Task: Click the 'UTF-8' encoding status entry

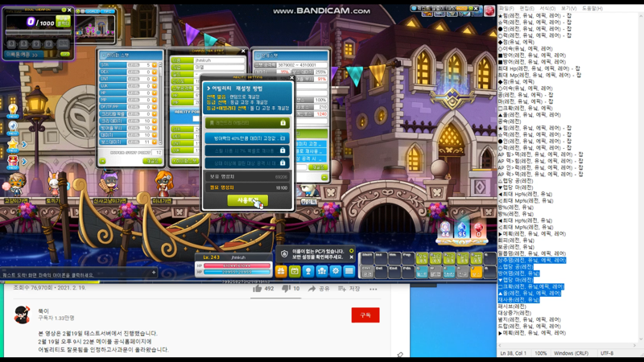Action: tap(607, 353)
